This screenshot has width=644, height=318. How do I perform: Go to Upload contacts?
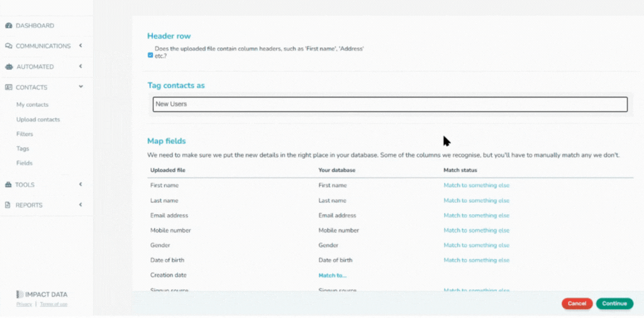tap(38, 120)
